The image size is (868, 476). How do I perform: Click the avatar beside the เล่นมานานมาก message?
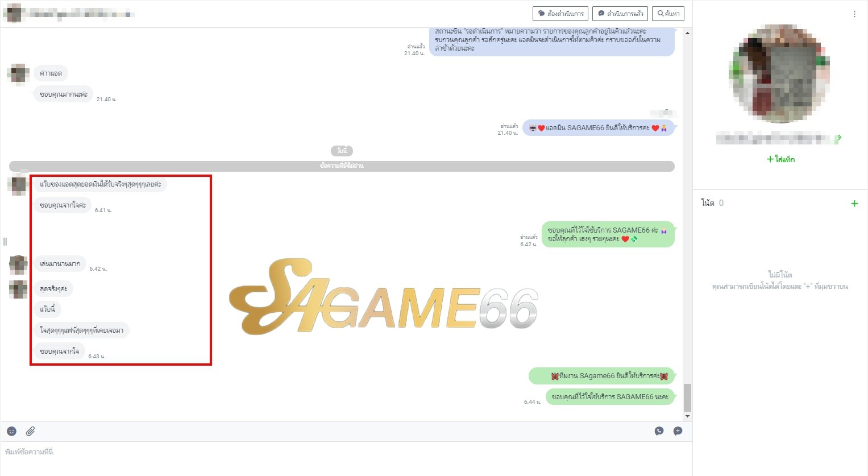click(18, 264)
